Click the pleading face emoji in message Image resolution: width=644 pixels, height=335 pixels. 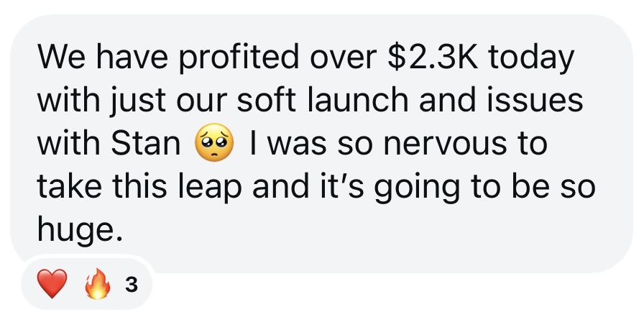point(214,144)
